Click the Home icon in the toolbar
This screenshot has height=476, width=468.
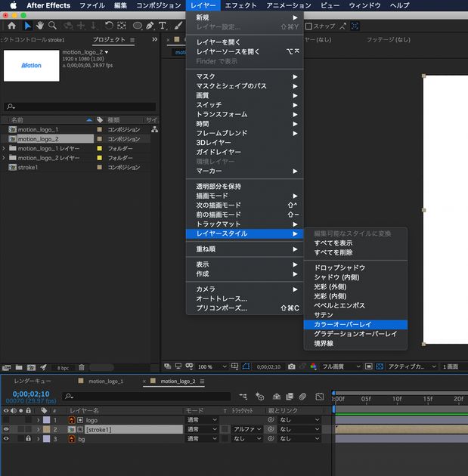point(12,26)
